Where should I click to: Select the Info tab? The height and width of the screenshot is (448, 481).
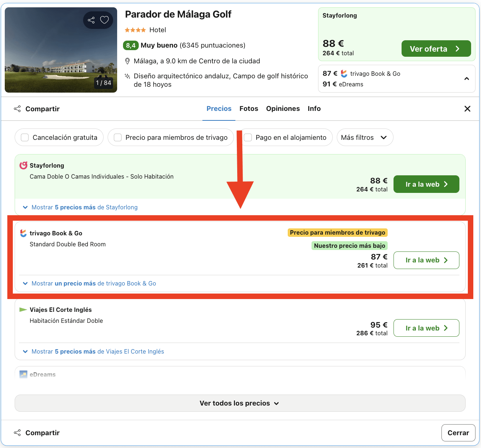314,109
